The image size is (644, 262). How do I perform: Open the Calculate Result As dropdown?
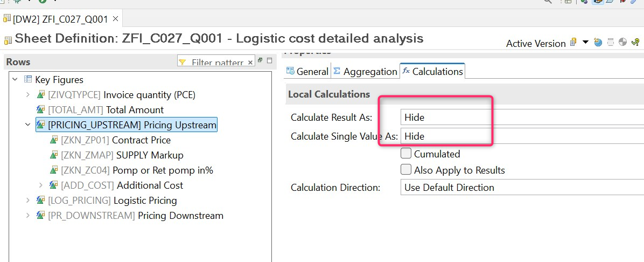pyautogui.click(x=521, y=117)
